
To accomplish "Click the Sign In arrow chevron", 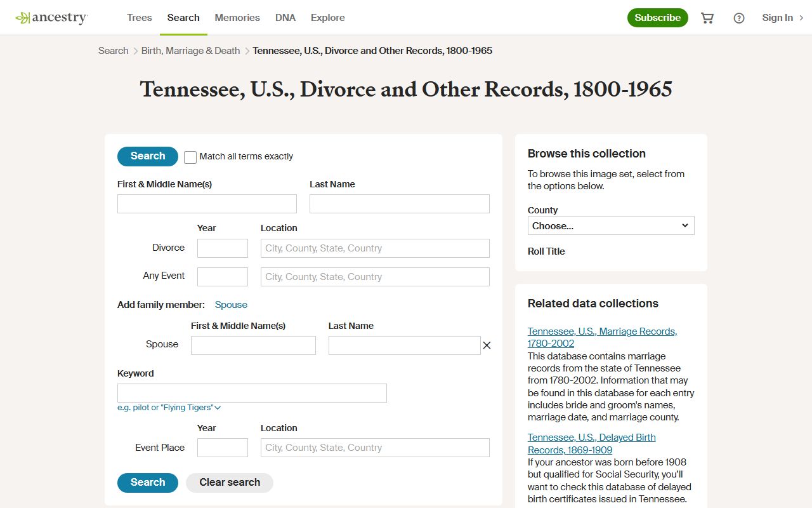I will click(801, 18).
